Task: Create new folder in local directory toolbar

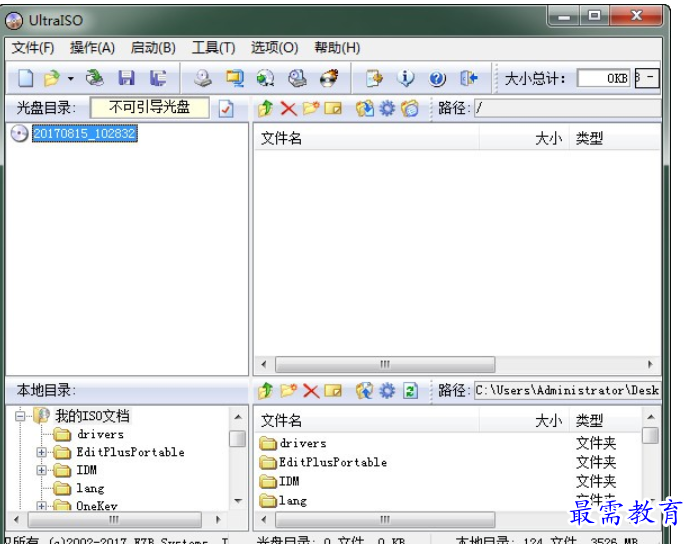Action: (x=289, y=391)
